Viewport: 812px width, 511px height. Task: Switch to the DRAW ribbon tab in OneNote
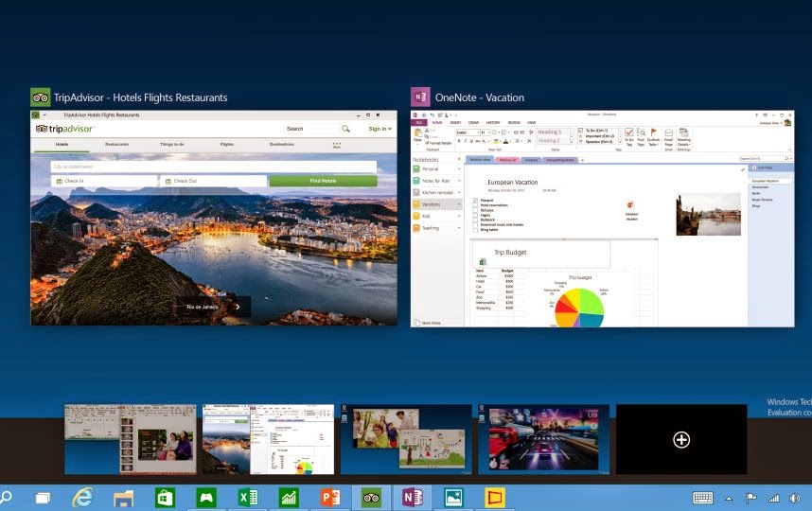(473, 123)
